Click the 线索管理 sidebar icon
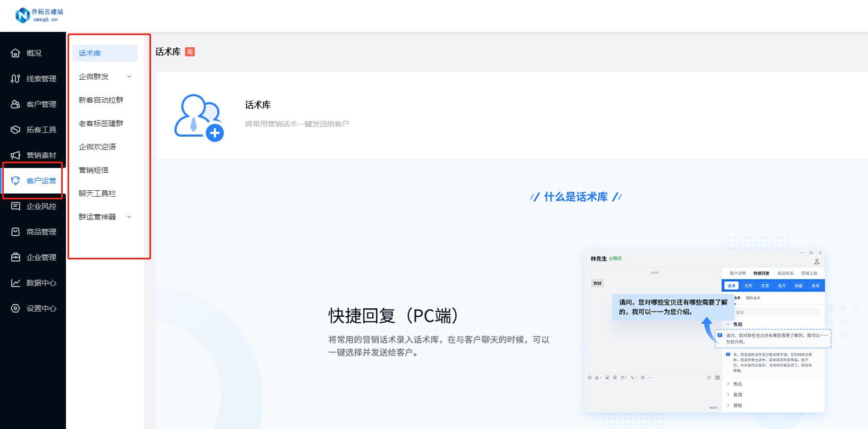 pos(15,79)
